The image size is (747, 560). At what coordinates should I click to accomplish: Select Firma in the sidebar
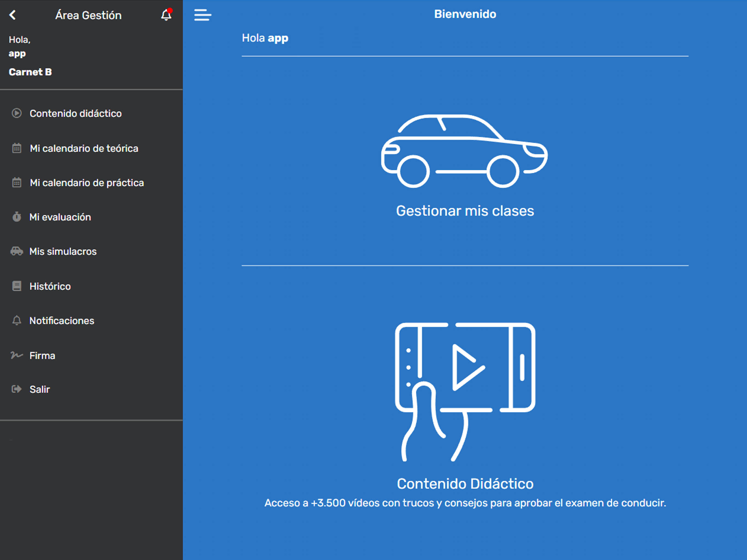[42, 356]
